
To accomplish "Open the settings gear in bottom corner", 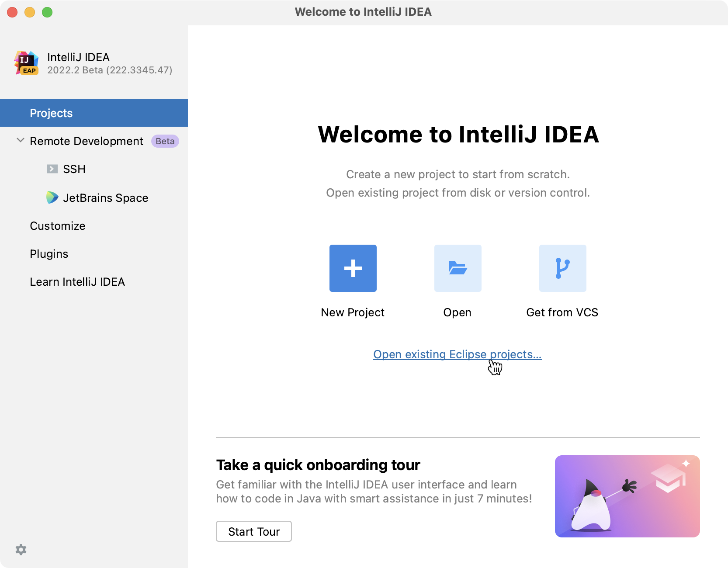I will click(21, 550).
